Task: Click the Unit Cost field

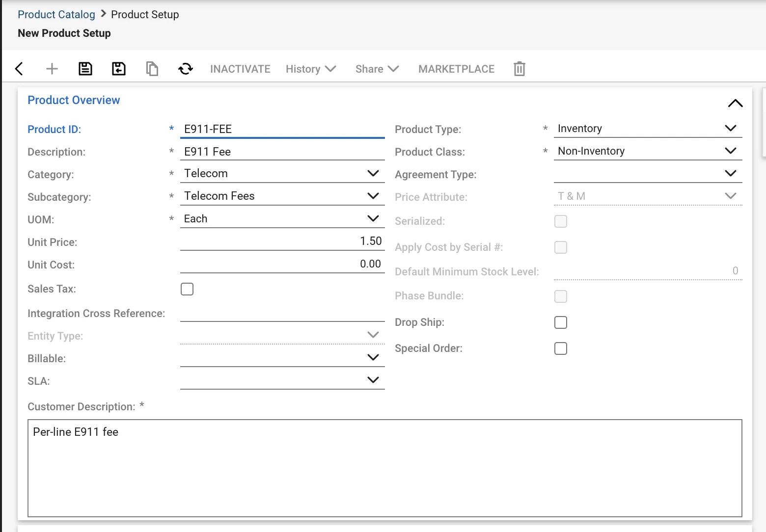Action: (282, 264)
